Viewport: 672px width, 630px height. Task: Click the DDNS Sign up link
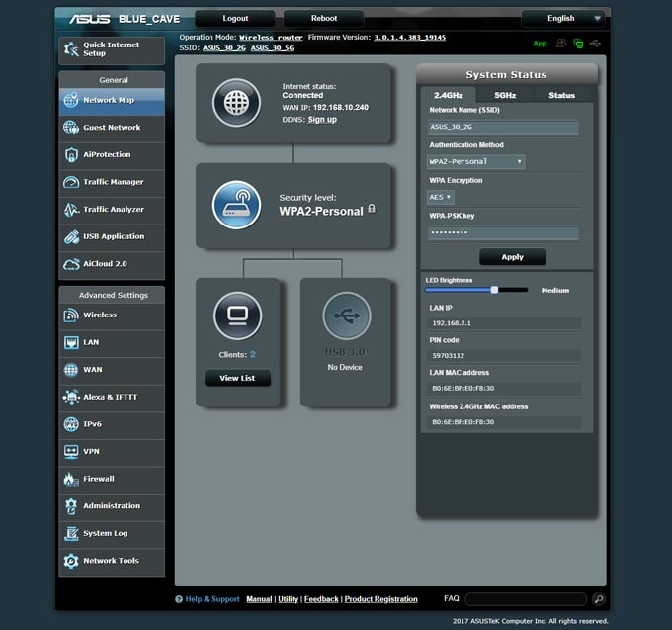322,120
